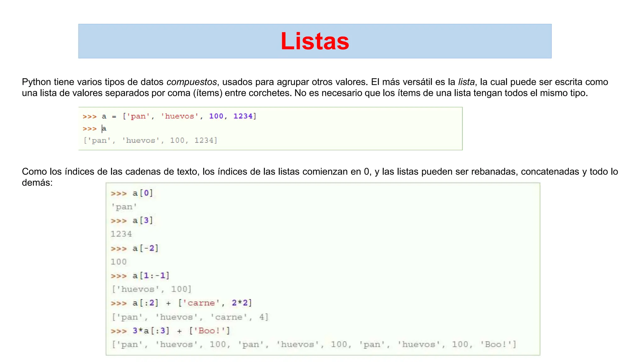Click the code line a[:2] + ['carne', 2*2]

click(181, 303)
